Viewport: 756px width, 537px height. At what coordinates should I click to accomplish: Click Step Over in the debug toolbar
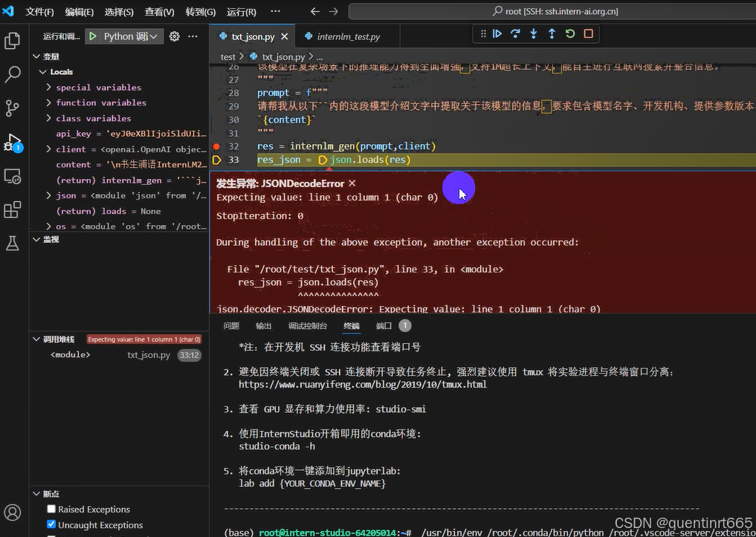[x=515, y=33]
